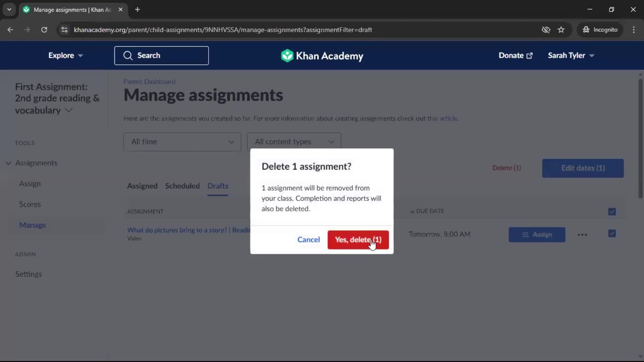Open the three-dots assignment options menu
This screenshot has width=644, height=362.
tap(582, 235)
